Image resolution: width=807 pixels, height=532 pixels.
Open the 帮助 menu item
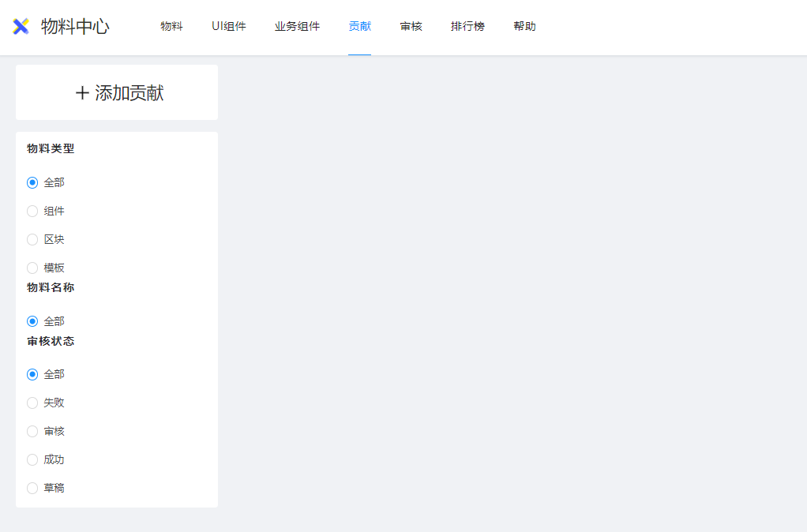coord(524,27)
